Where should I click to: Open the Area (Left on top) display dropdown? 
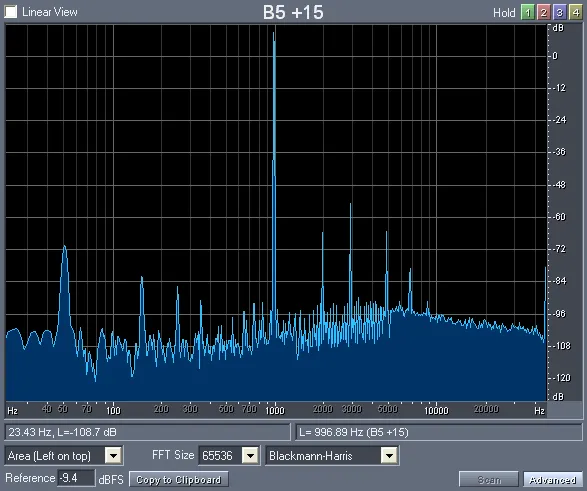point(113,455)
